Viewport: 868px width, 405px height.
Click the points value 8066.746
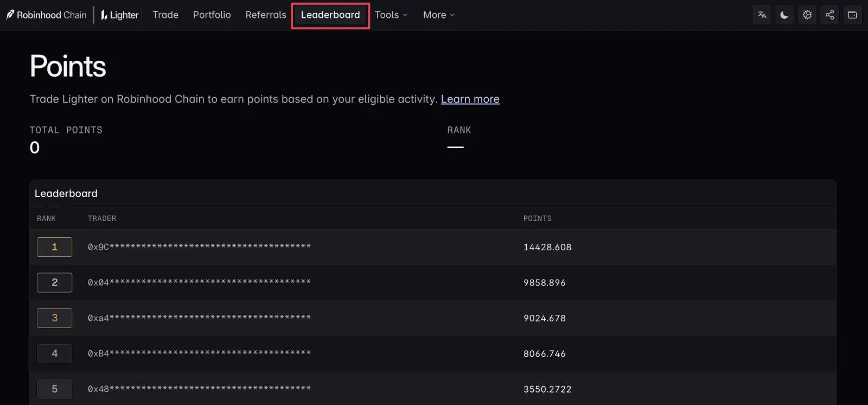click(545, 353)
